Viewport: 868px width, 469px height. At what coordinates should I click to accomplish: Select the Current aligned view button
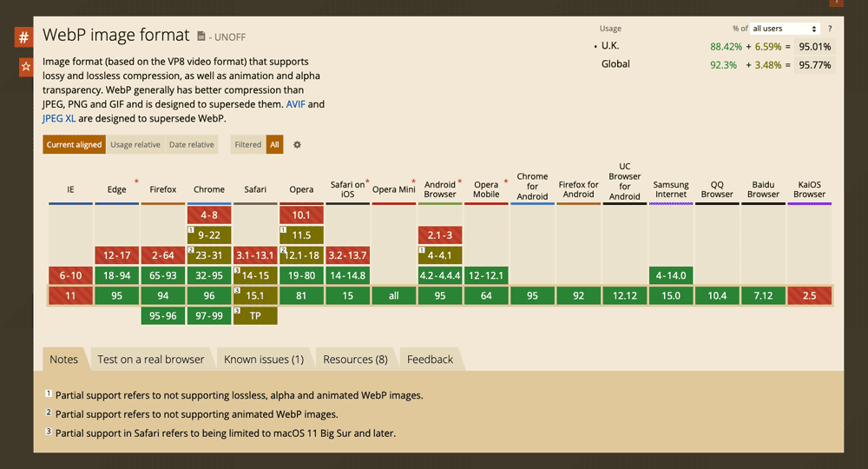(74, 145)
